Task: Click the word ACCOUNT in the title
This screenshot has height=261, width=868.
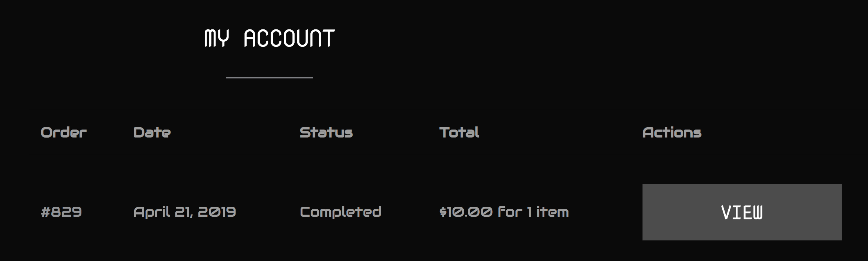Action: (289, 38)
